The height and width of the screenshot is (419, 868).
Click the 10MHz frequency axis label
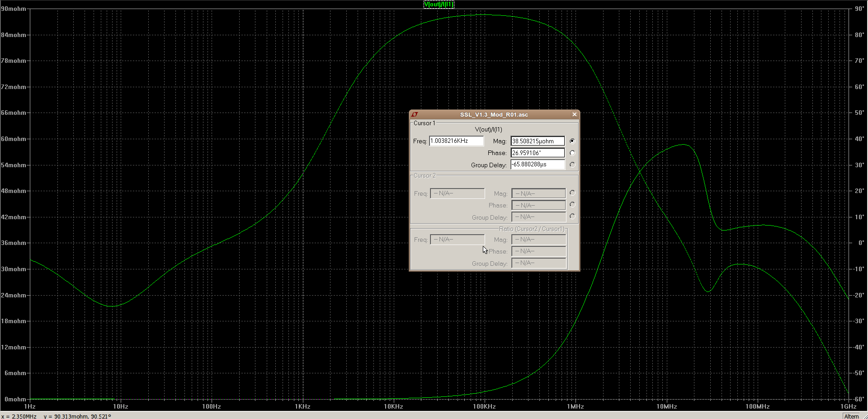pyautogui.click(x=666, y=406)
